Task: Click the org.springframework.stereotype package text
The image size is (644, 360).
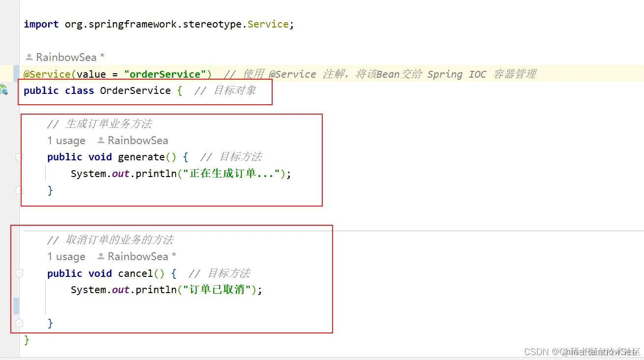Action: click(154, 24)
